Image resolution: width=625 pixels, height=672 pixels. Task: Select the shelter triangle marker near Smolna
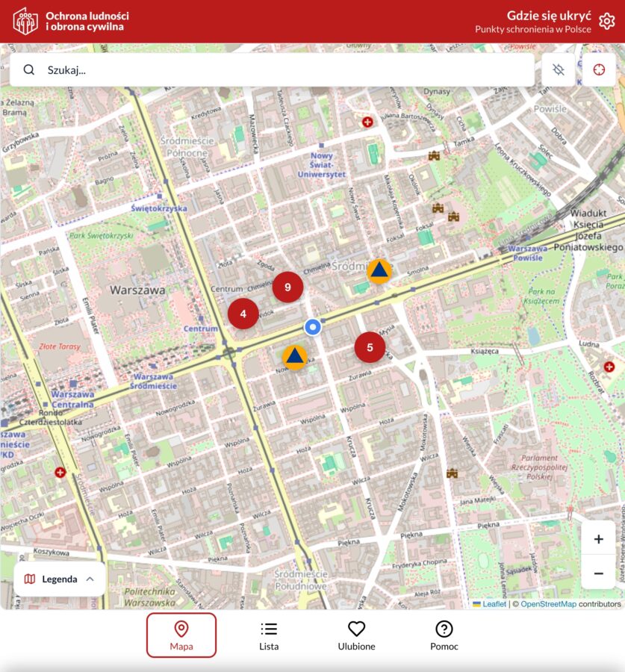pyautogui.click(x=379, y=271)
